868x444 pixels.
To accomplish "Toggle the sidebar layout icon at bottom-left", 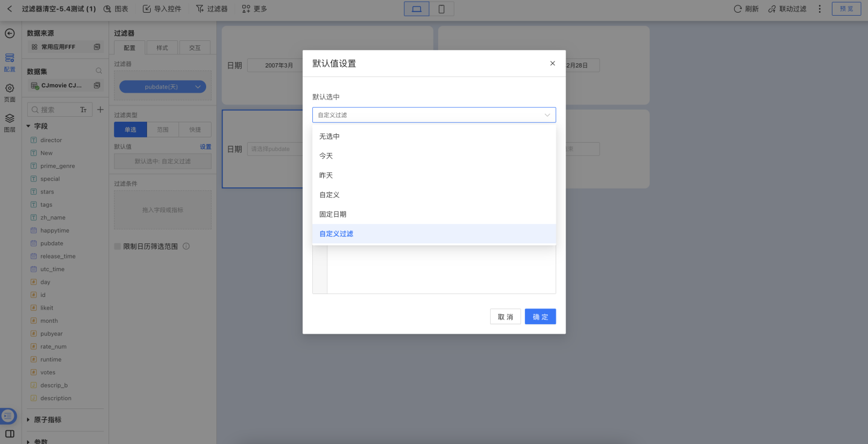I will (10, 434).
